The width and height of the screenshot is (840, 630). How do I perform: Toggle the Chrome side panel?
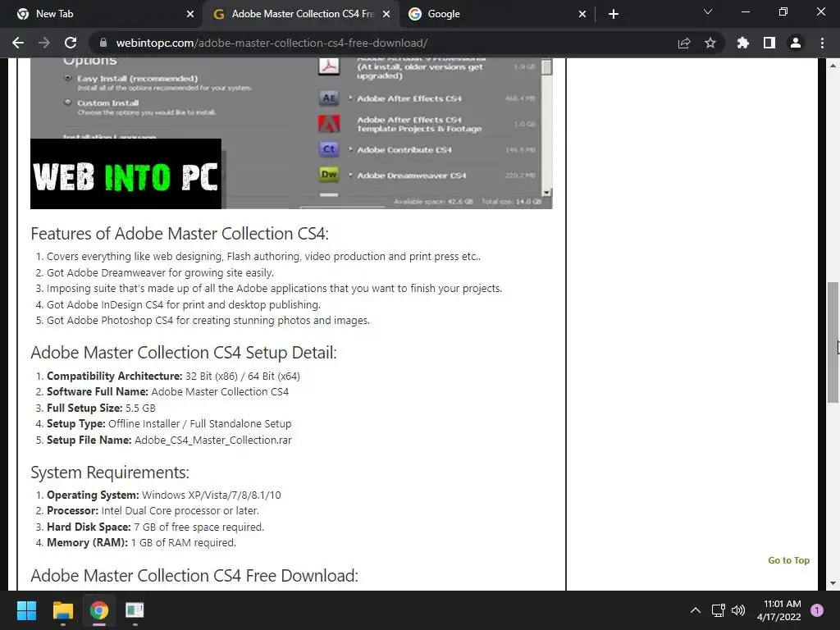coord(769,43)
